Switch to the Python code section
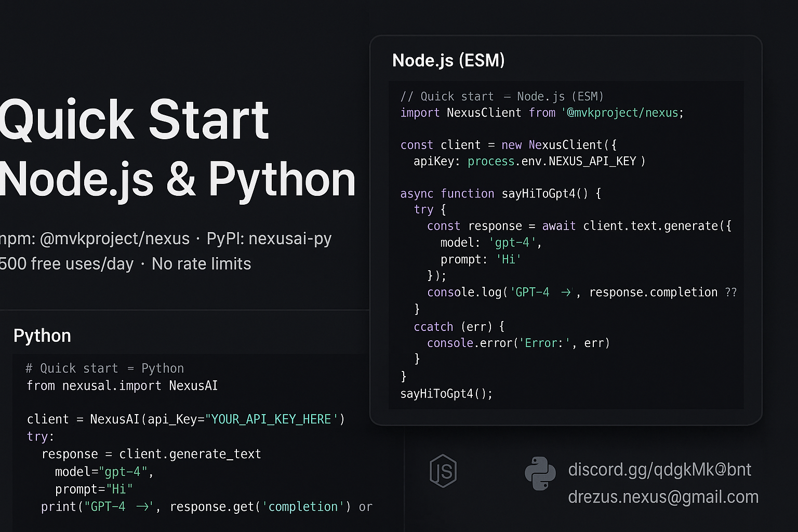 pyautogui.click(x=42, y=336)
